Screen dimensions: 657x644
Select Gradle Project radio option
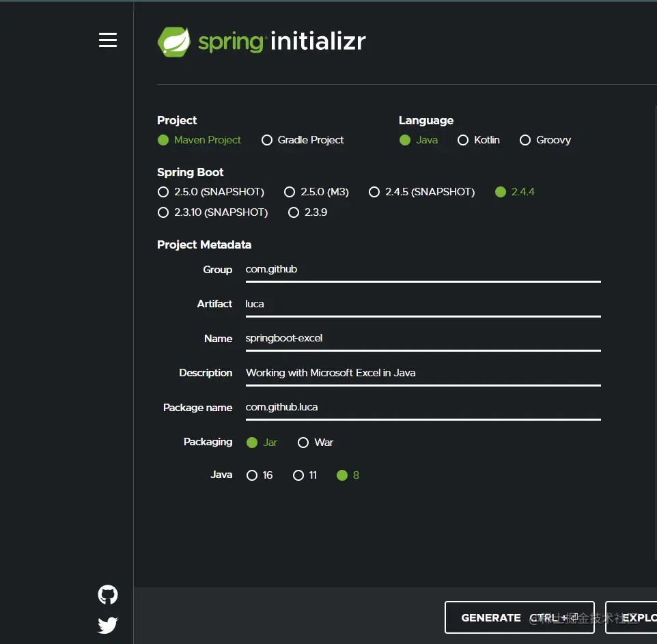[303, 140]
